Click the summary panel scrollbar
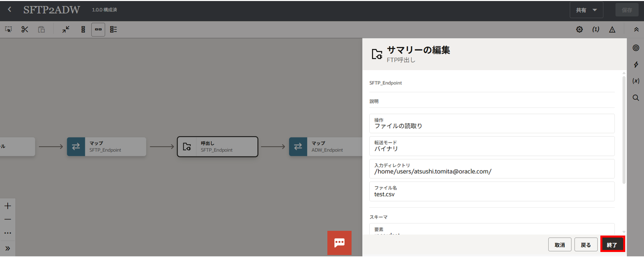 tap(624, 130)
